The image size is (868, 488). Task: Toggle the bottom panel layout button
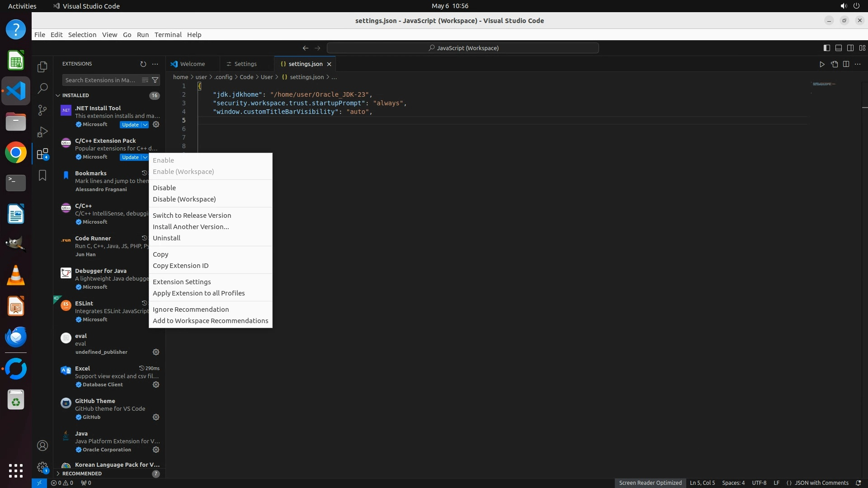point(838,48)
